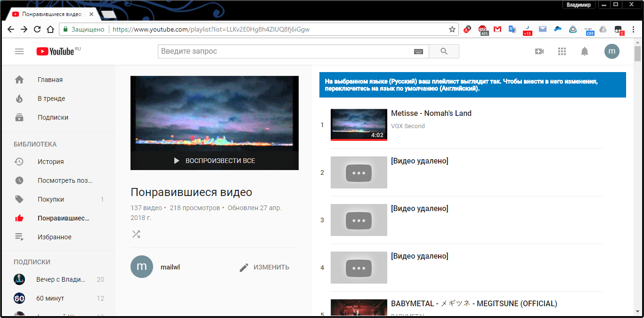Open the YouTube apps grid
This screenshot has height=318, width=644.
pos(562,51)
